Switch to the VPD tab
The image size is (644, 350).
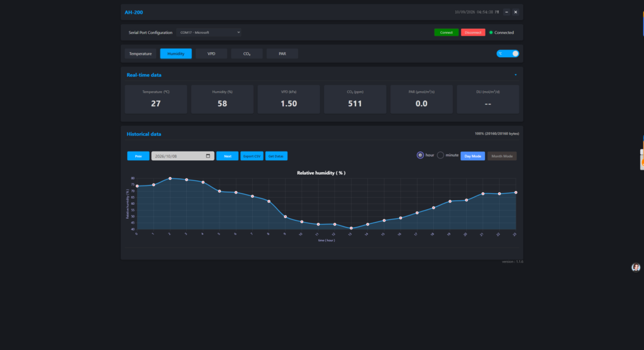tap(211, 54)
